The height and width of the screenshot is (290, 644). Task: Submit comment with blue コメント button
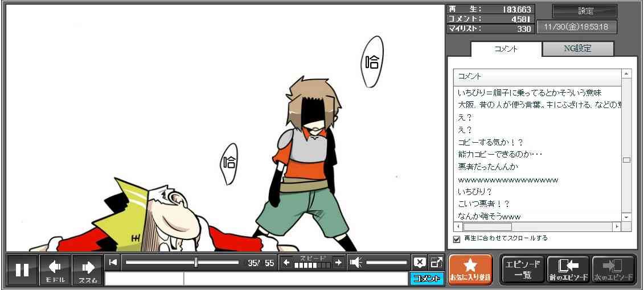[426, 279]
